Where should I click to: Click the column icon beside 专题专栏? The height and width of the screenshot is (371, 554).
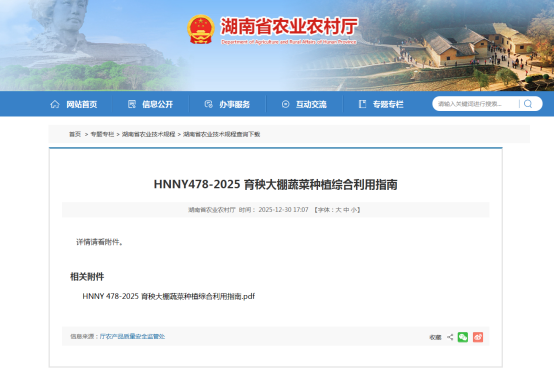[363, 104]
